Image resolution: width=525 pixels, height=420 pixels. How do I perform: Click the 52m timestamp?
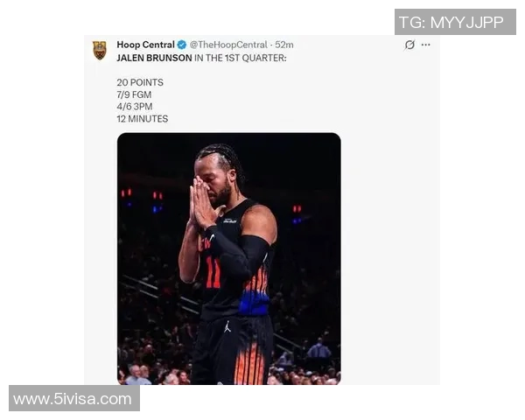284,45
